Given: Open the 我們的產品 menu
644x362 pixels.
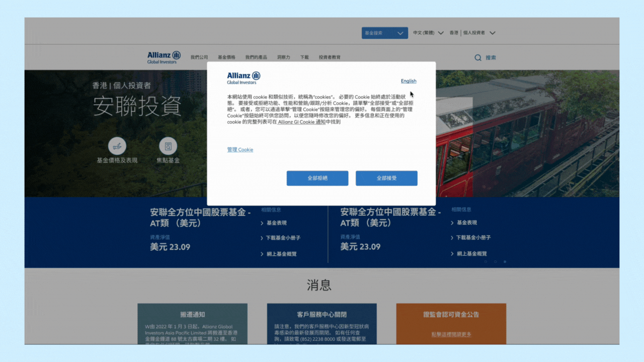Looking at the screenshot, I should click(x=256, y=57).
